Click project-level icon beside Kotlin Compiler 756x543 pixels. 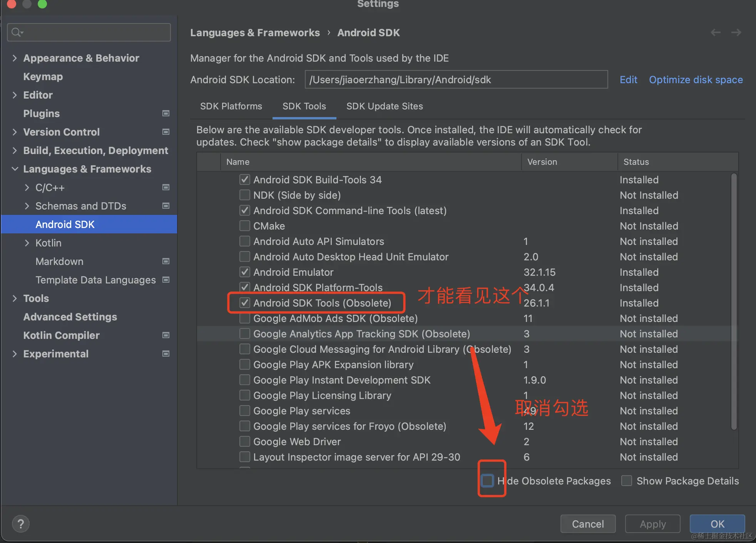point(166,335)
